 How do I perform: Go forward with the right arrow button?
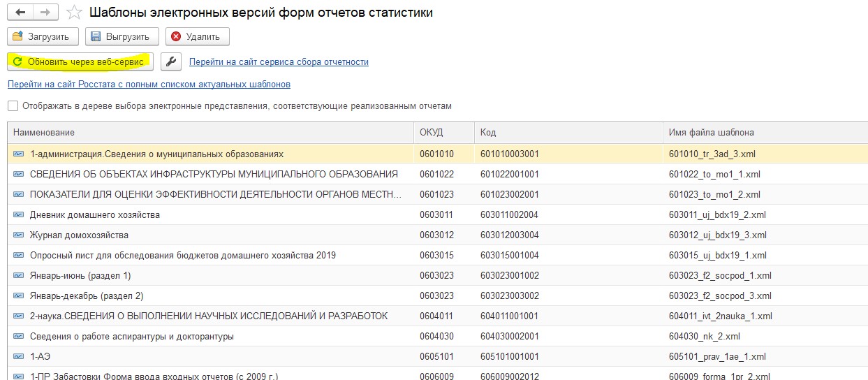[45, 13]
